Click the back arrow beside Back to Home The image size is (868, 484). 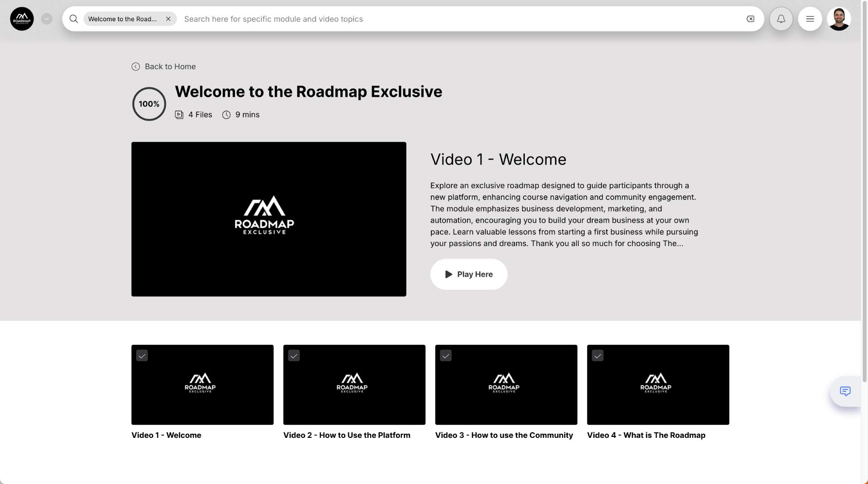(136, 66)
